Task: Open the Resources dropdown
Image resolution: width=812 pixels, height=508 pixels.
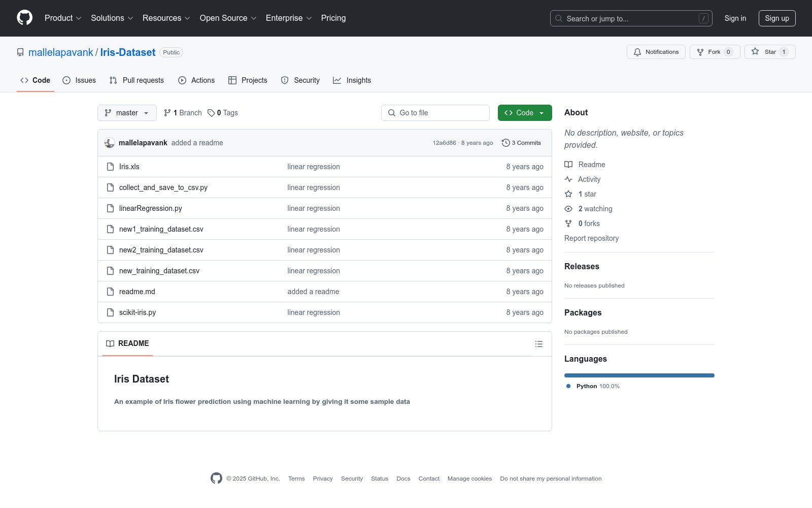Action: point(166,18)
